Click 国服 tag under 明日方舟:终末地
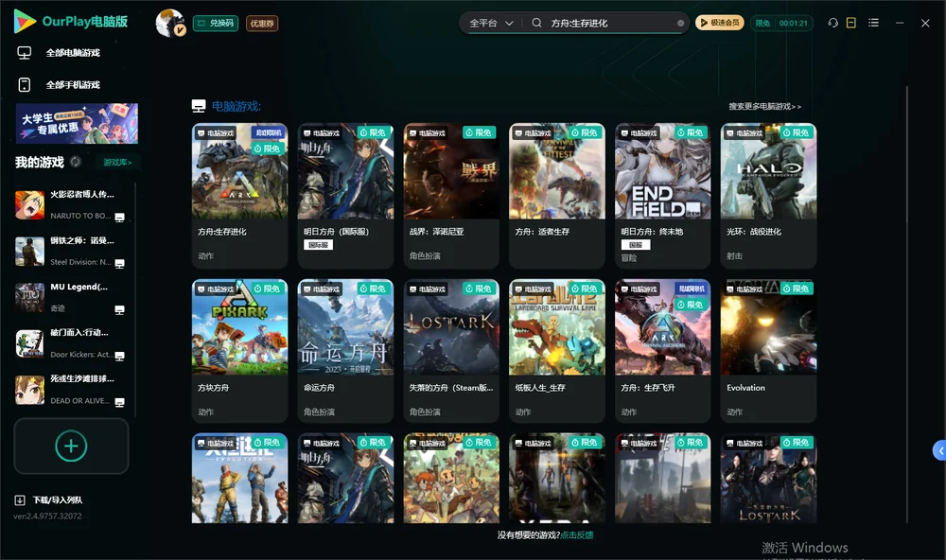The width and height of the screenshot is (946, 560). coord(636,245)
